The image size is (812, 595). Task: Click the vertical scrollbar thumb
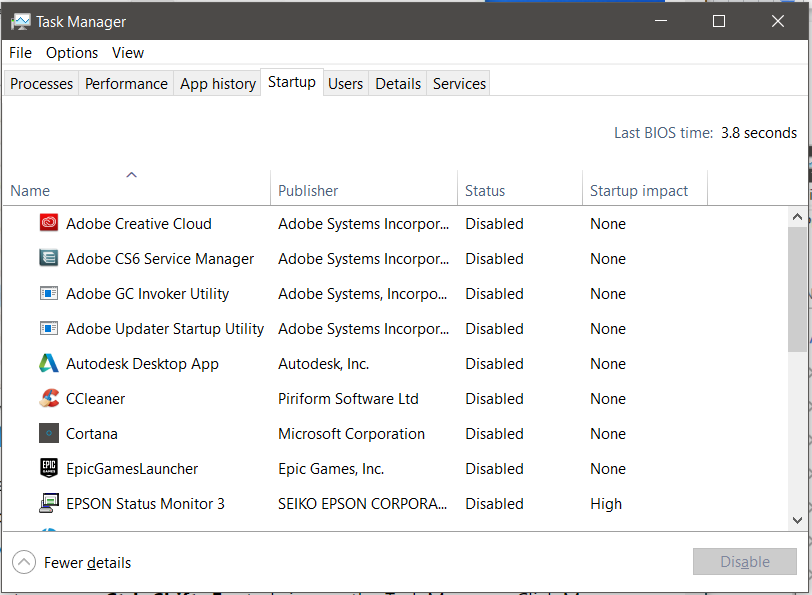(798, 289)
